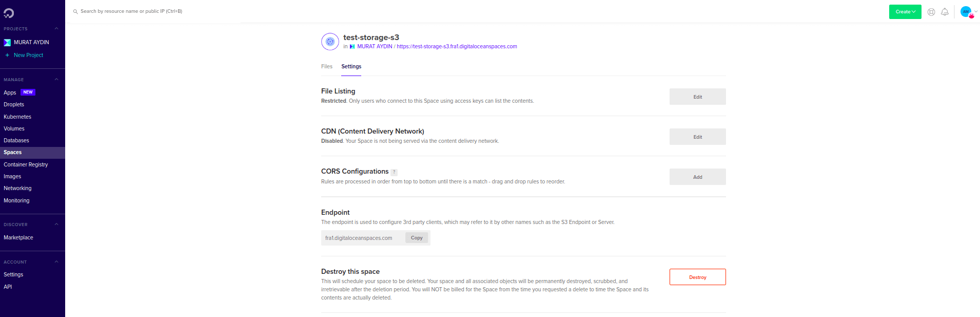Screen dimensions: 980x317
Task: Open Container Registry
Action: point(26,165)
